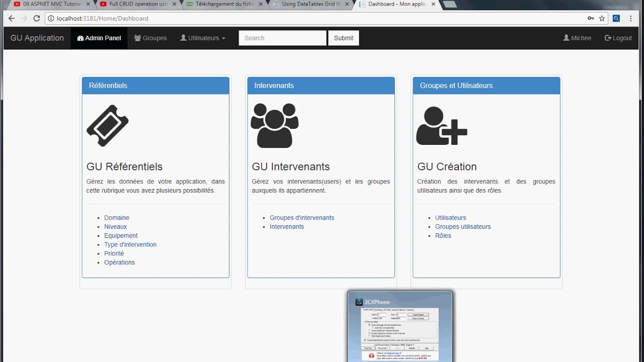Open the Niveaux link

pyautogui.click(x=116, y=227)
